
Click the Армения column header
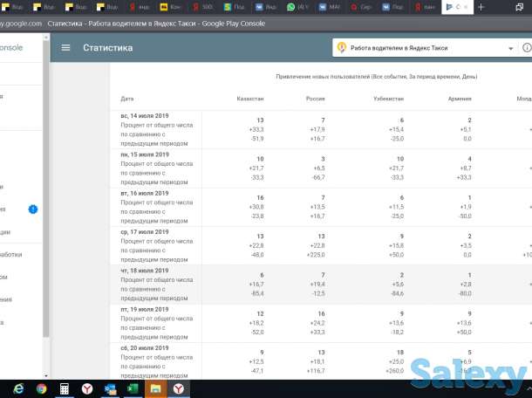tap(460, 99)
